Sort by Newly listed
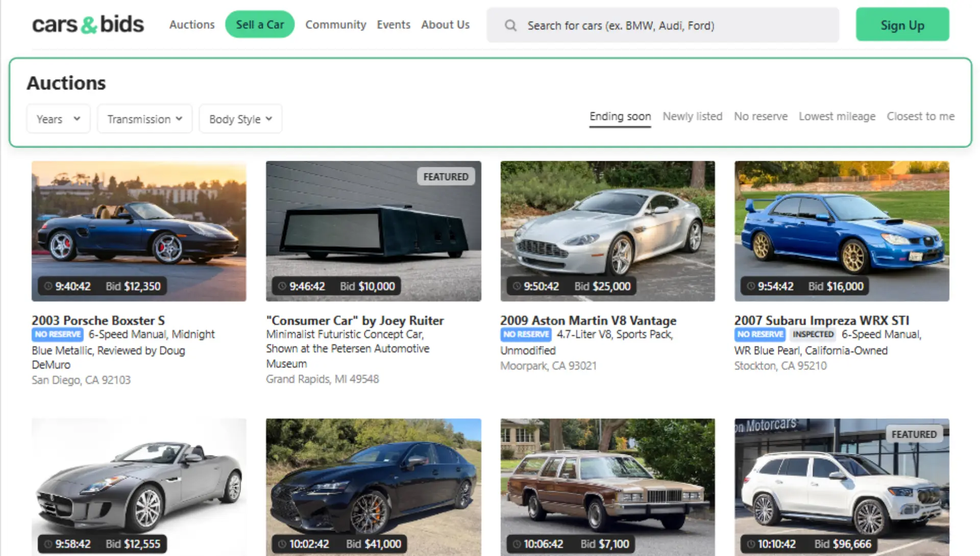 (693, 116)
